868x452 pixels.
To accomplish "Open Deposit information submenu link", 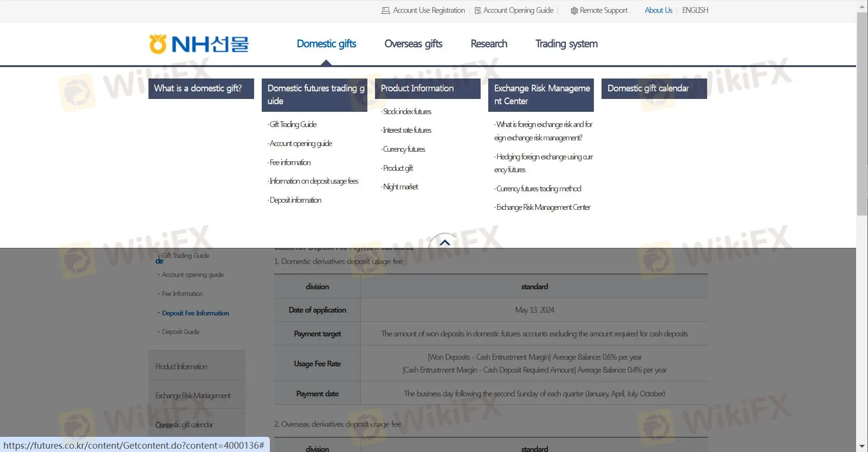I will 296,200.
